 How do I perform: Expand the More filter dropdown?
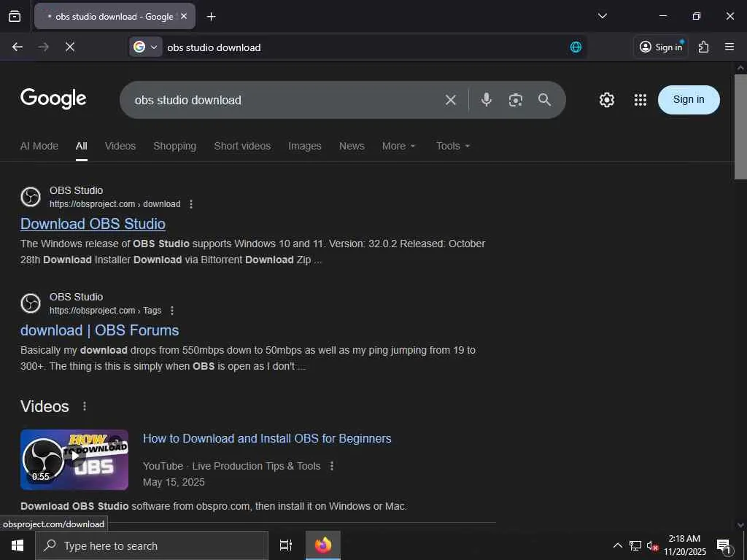399,146
